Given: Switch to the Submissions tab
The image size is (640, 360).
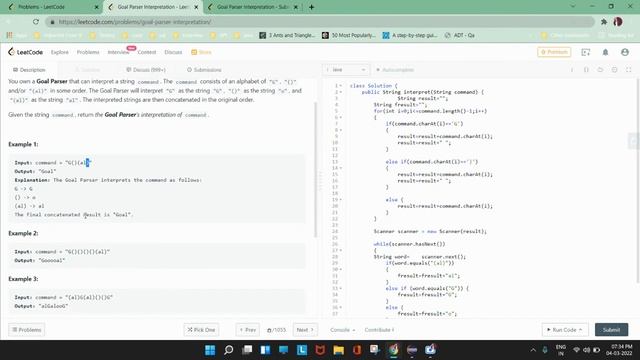Looking at the screenshot, I should [x=204, y=70].
